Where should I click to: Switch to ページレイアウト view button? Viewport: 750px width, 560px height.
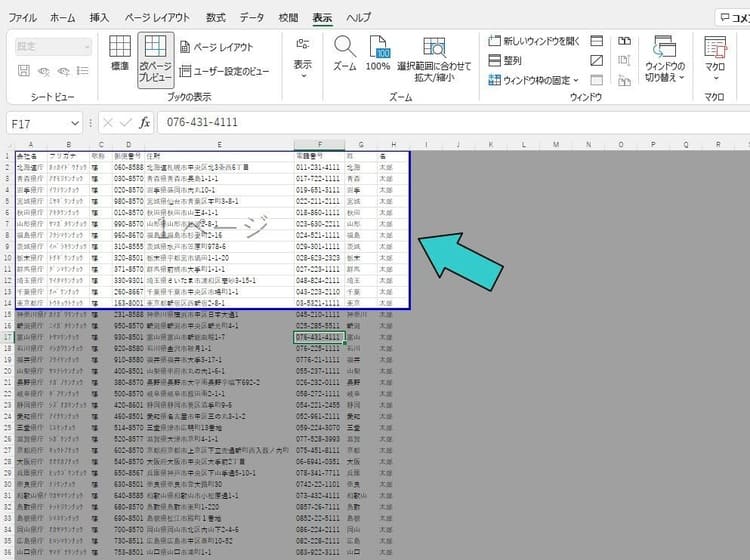point(216,47)
